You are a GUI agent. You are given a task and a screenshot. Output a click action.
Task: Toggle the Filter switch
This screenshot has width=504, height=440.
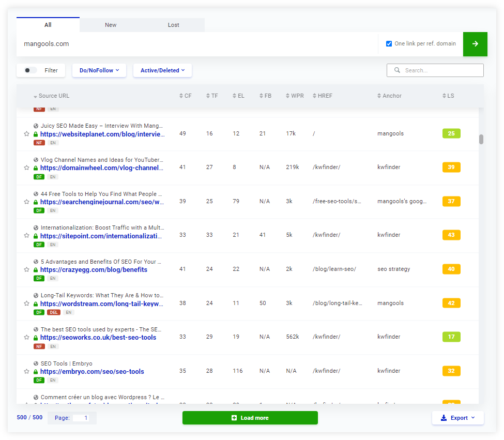click(x=30, y=70)
